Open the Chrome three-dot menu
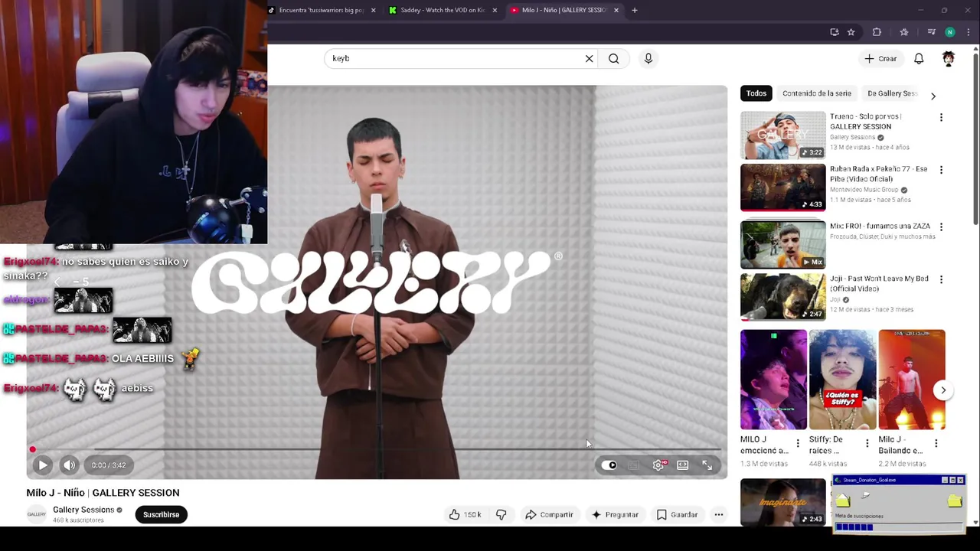Viewport: 980px width, 551px height. tap(969, 32)
